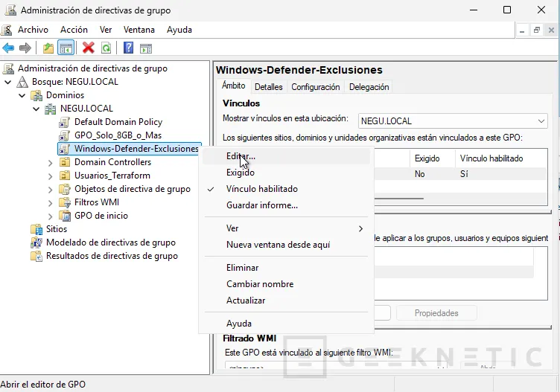Click the console icon left of Archivo

[x=7, y=30]
